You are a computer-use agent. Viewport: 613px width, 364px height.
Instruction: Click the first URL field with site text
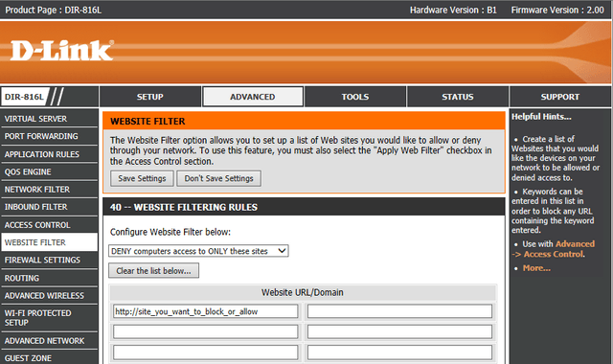pos(206,311)
